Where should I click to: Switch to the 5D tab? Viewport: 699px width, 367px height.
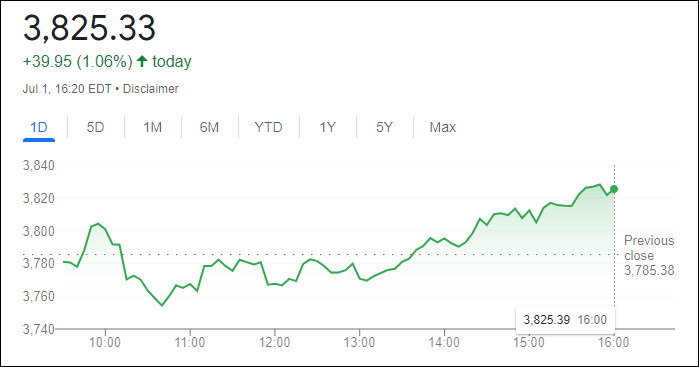point(95,128)
